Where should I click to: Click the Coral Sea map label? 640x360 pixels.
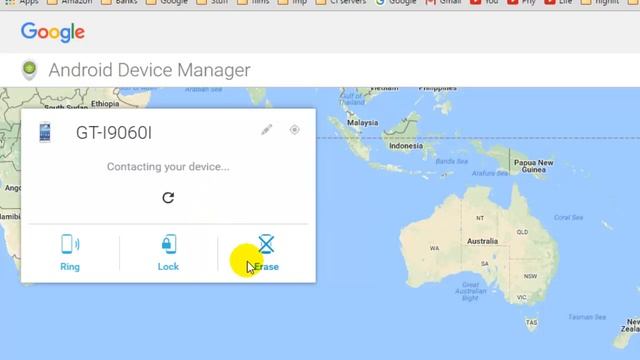[x=569, y=218]
